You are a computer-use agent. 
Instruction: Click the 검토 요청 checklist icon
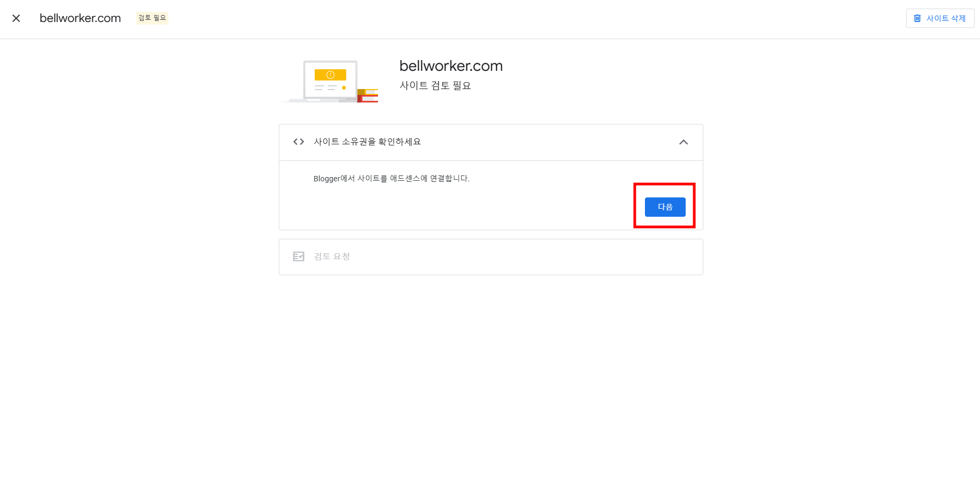(x=299, y=256)
